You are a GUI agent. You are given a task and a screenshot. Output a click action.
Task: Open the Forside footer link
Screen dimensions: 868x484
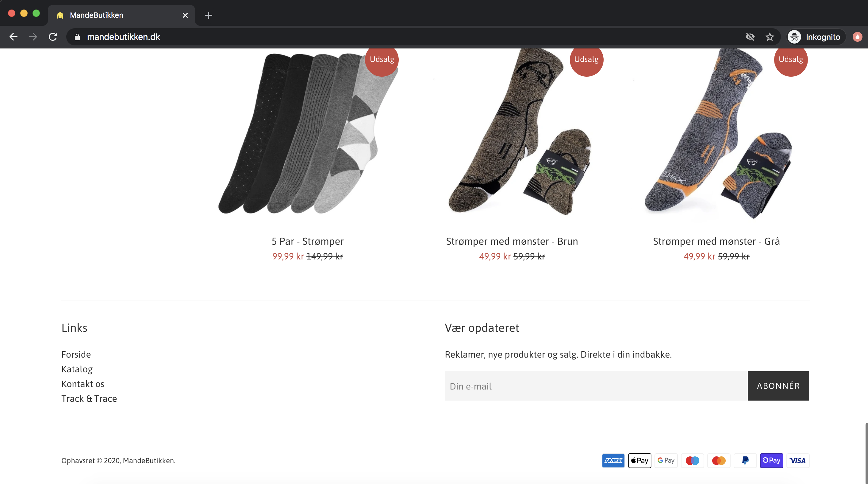coord(76,354)
